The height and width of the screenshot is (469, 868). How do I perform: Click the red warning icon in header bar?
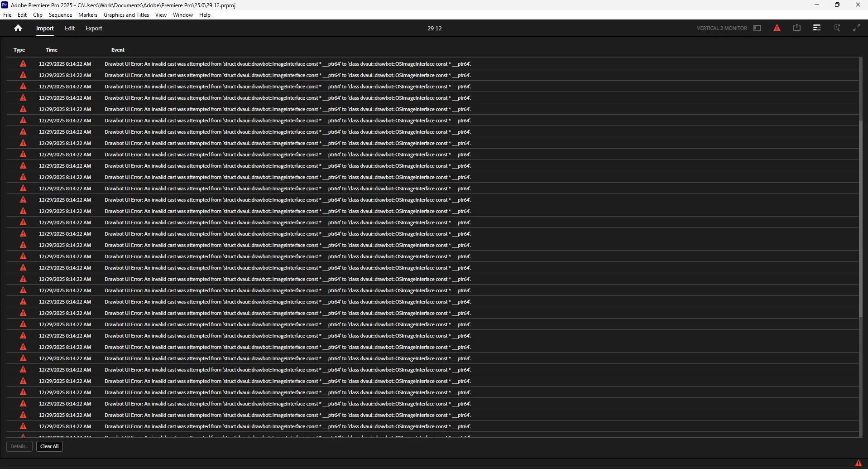pyautogui.click(x=777, y=28)
